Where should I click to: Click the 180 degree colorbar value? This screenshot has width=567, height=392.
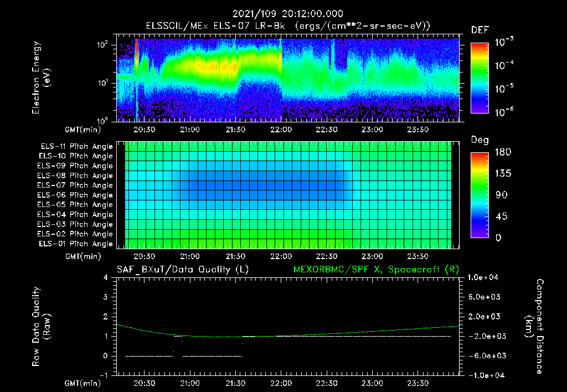click(503, 152)
